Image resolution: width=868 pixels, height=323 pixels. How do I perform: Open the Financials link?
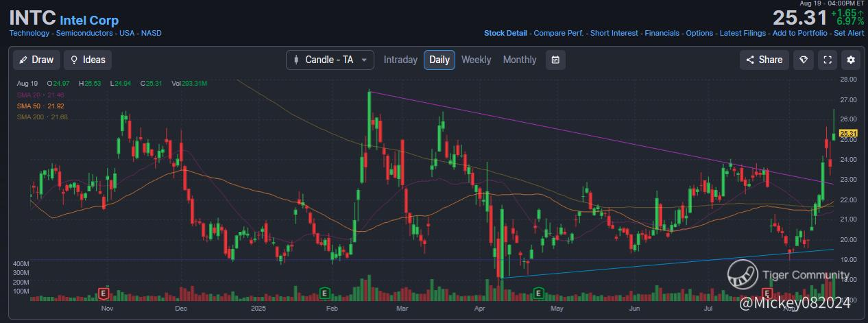click(x=662, y=33)
